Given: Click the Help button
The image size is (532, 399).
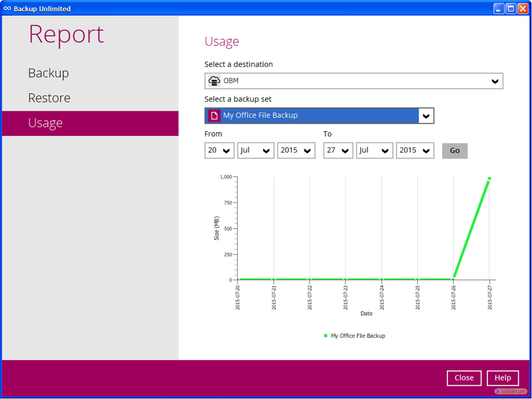Looking at the screenshot, I should [x=502, y=378].
